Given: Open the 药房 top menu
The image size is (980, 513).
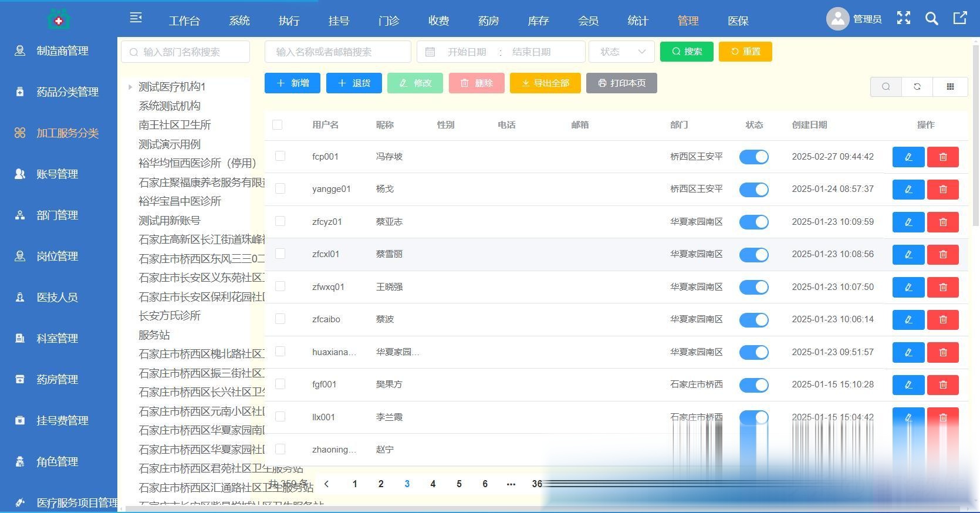Looking at the screenshot, I should [x=488, y=21].
